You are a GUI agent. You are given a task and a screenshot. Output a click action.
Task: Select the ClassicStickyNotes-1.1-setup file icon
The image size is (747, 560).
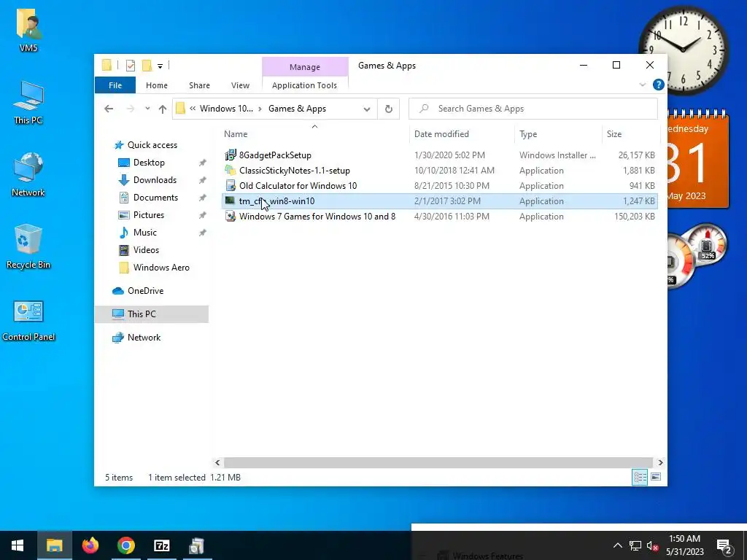click(x=230, y=170)
